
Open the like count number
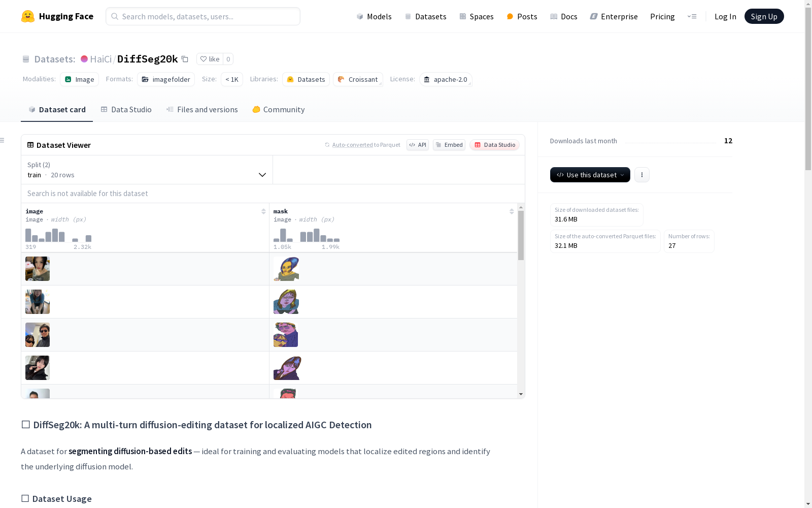[228, 59]
